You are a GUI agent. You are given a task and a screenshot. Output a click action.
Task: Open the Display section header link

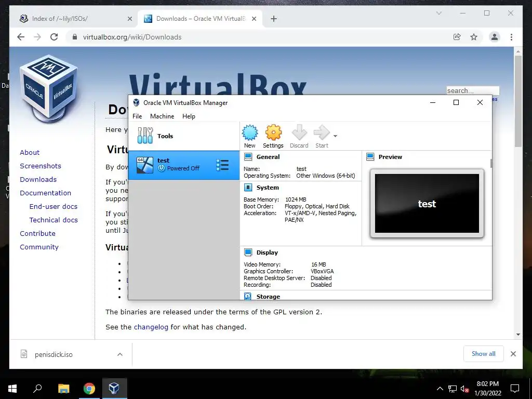(x=267, y=252)
